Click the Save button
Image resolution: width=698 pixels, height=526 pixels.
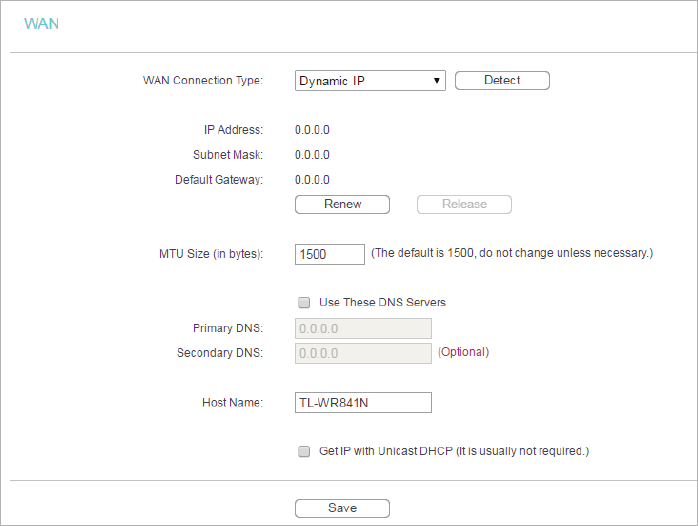(x=342, y=508)
